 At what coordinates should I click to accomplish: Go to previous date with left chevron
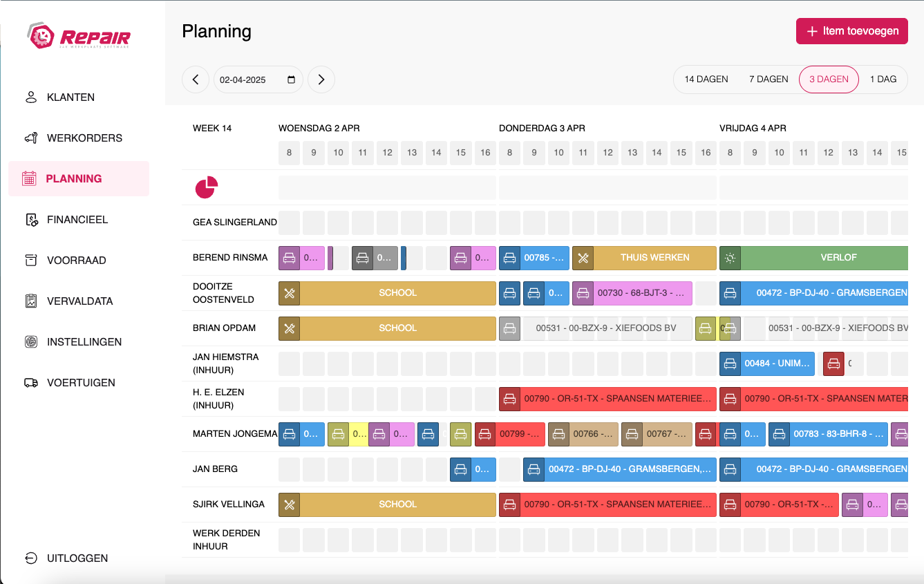click(x=196, y=80)
